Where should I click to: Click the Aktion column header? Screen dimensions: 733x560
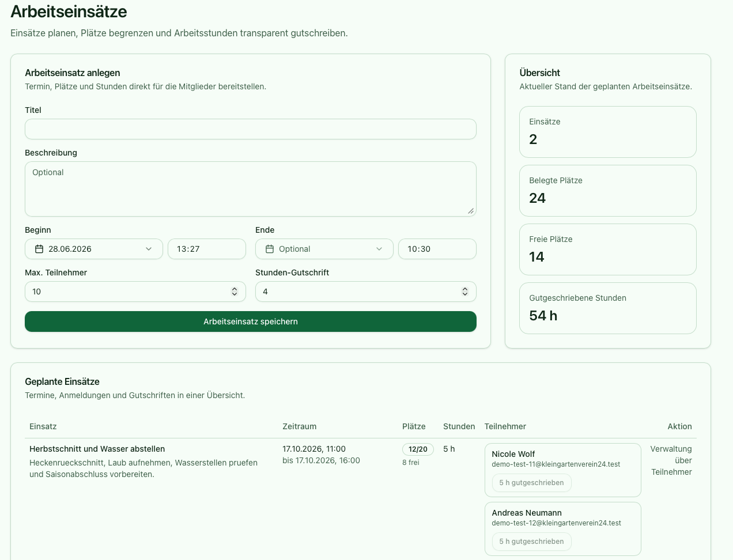pos(680,426)
